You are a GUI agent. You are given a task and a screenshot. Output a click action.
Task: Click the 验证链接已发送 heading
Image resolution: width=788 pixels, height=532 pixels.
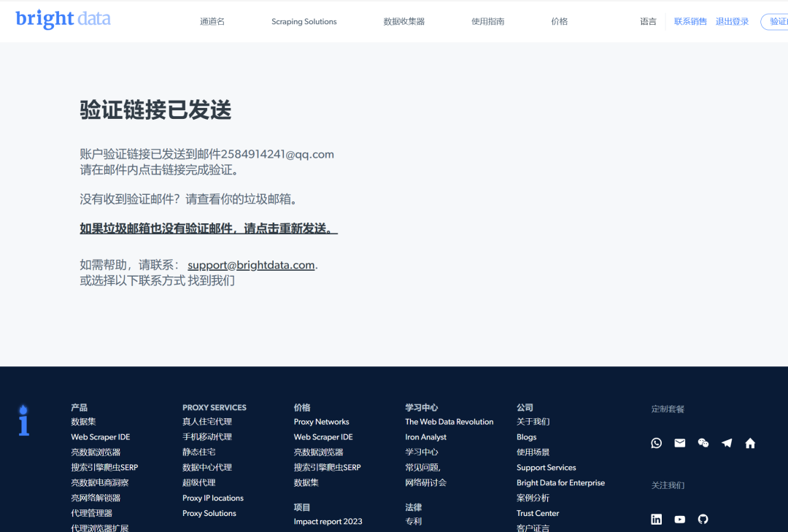click(x=155, y=110)
